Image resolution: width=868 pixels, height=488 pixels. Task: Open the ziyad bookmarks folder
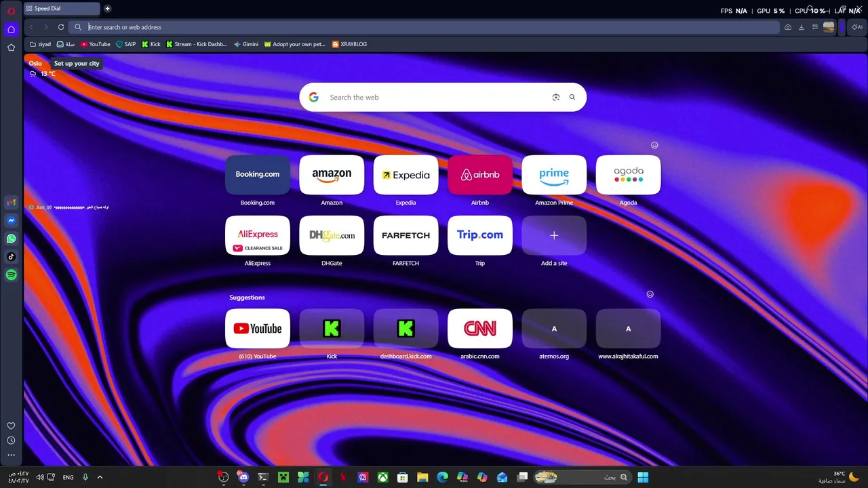point(40,44)
